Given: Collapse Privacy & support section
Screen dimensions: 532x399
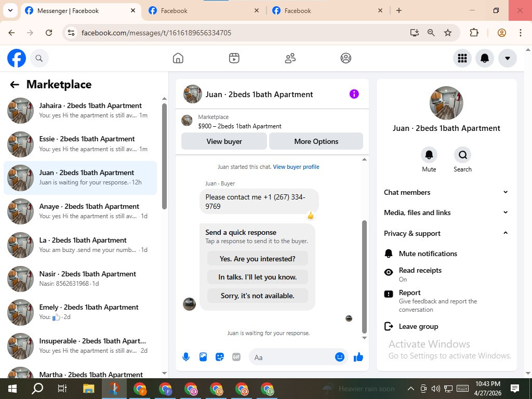Looking at the screenshot, I should 446,233.
